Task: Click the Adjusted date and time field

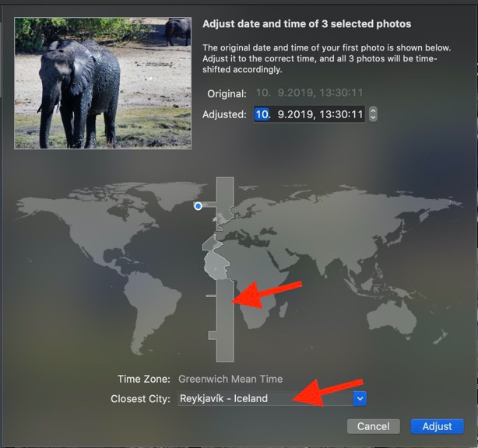Action: 309,114
